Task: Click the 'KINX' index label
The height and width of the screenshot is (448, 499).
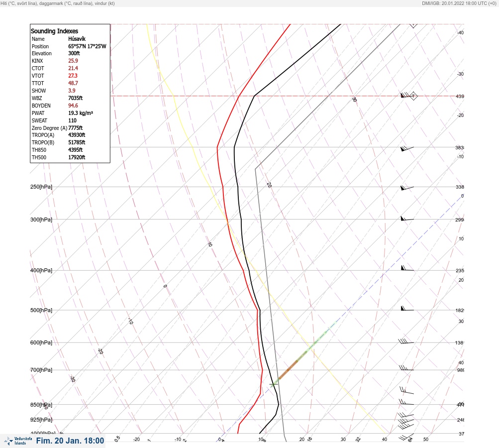Action: pos(37,61)
